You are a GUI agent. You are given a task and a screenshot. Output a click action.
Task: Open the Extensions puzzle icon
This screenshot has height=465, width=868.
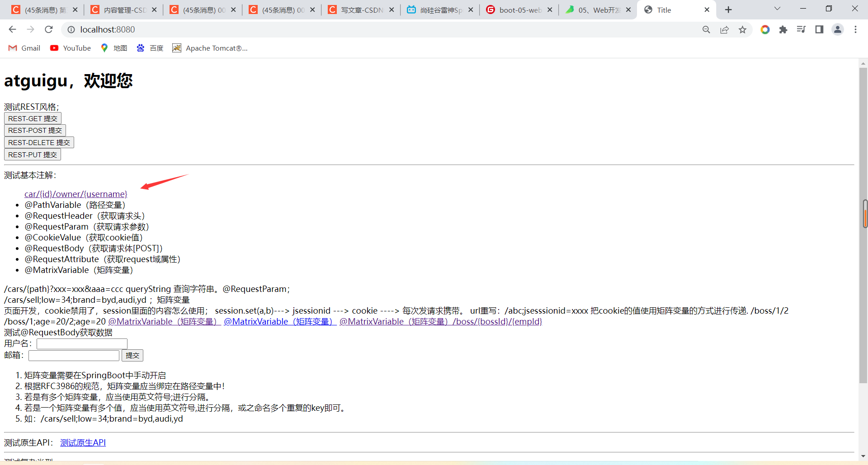[783, 29]
